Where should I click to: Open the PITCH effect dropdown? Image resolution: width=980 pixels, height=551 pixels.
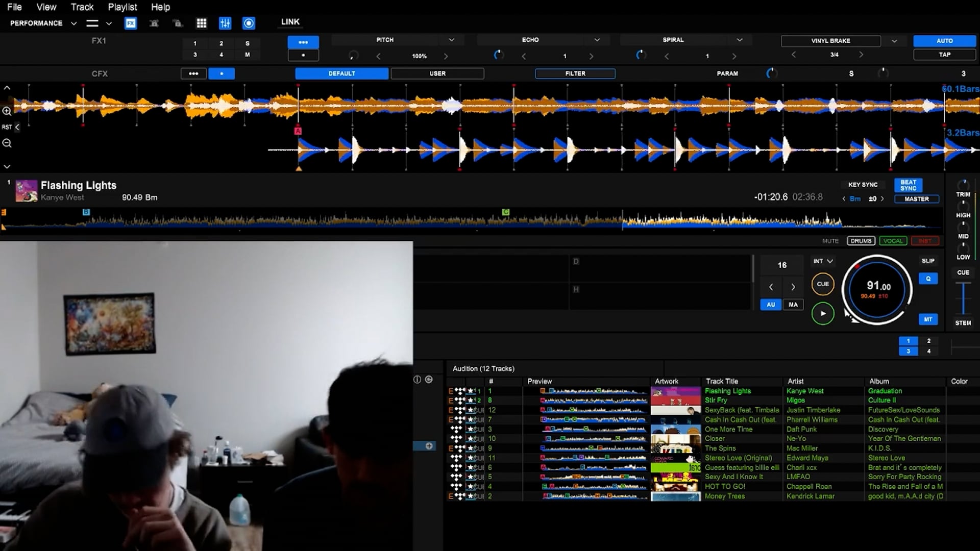(x=451, y=40)
